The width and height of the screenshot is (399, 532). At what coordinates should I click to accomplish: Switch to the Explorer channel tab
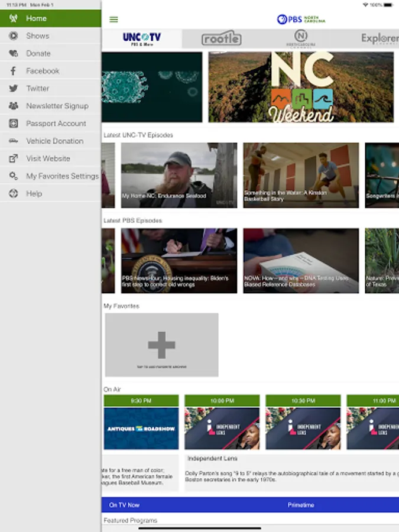(379, 38)
